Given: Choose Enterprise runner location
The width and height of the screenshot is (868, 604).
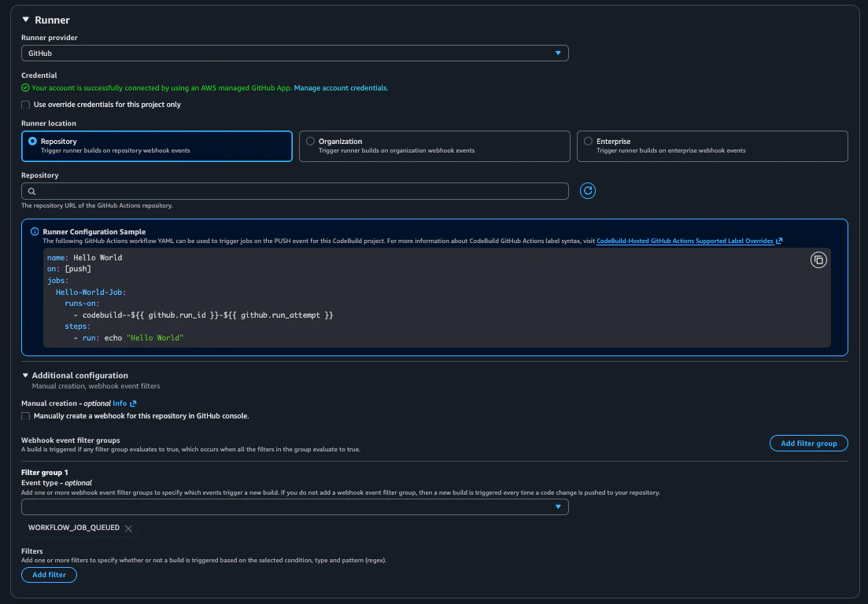Looking at the screenshot, I should [712, 146].
